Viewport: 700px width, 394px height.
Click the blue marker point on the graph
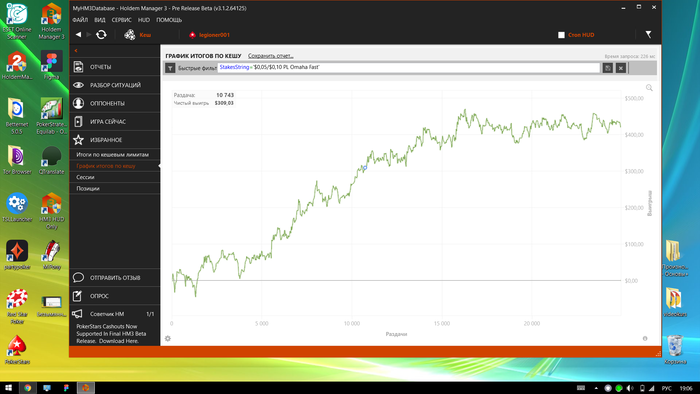tap(365, 168)
